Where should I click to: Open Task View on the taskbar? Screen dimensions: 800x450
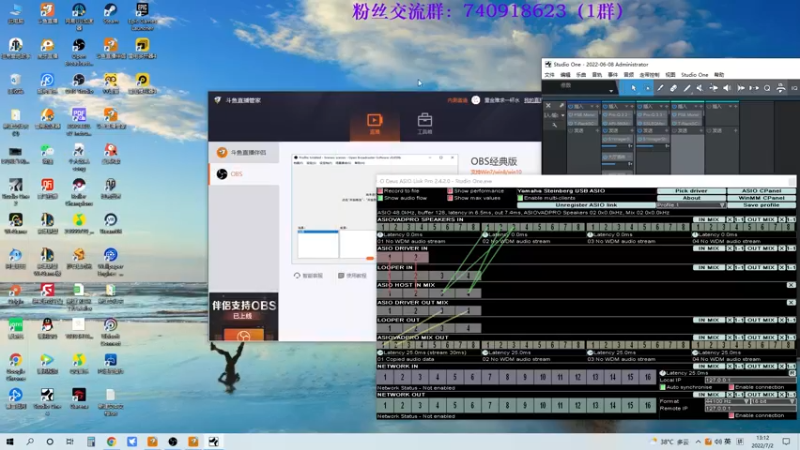tap(70, 441)
